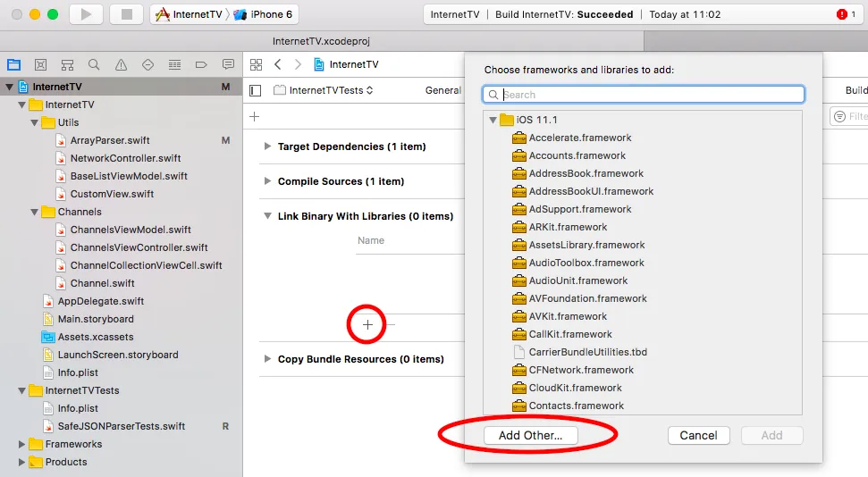Viewport: 868px width, 477px height.
Task: Open the related items grid menu
Action: (256, 64)
